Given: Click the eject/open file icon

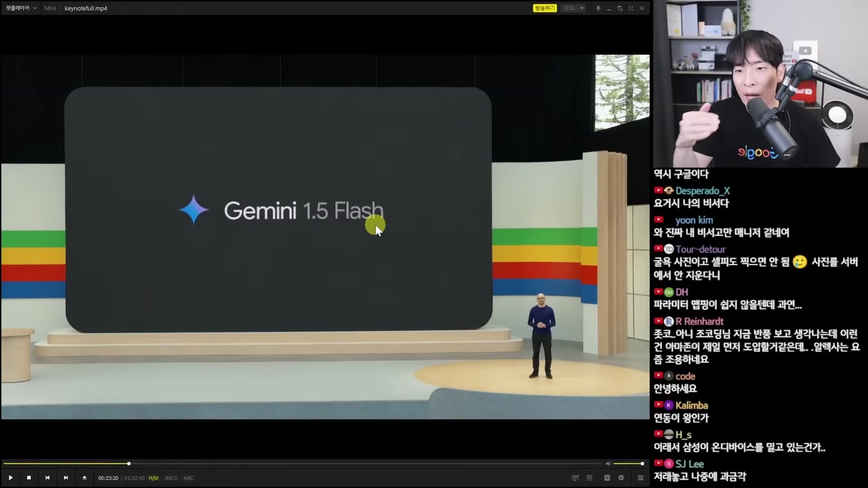Looking at the screenshot, I should (x=84, y=478).
